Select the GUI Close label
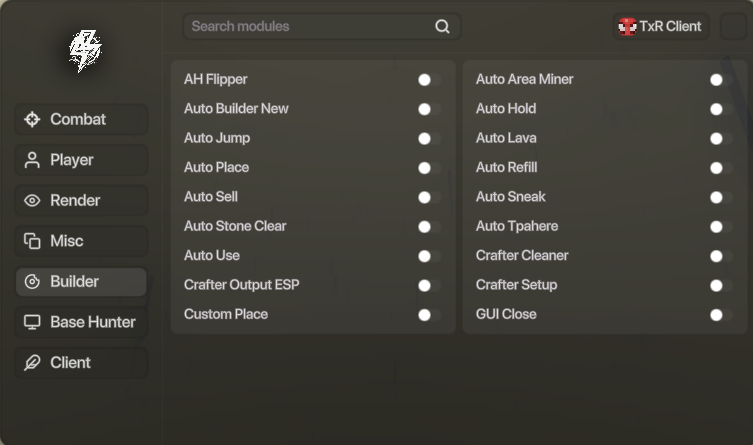The height and width of the screenshot is (445, 753). pos(506,314)
